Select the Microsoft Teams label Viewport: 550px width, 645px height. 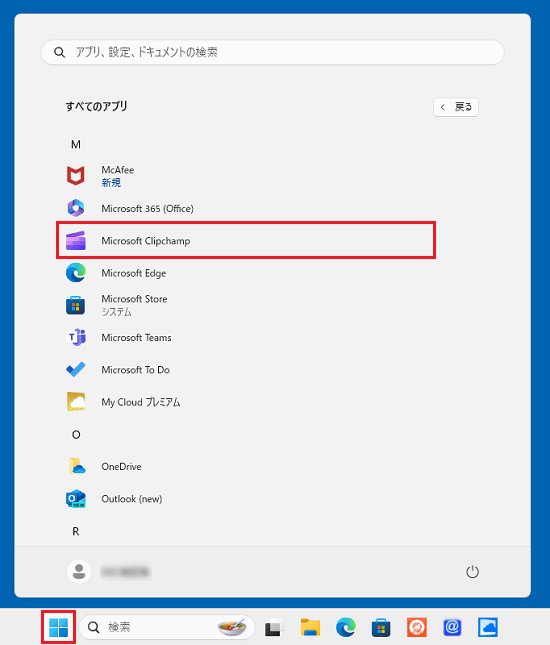(x=136, y=338)
